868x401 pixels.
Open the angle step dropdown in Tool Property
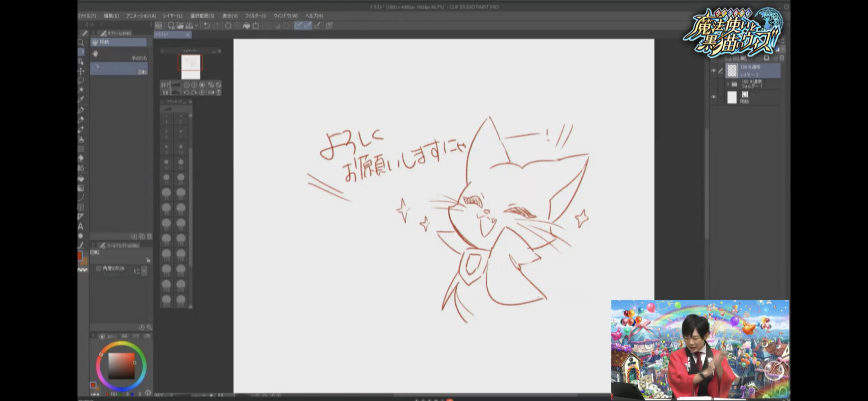(x=144, y=271)
